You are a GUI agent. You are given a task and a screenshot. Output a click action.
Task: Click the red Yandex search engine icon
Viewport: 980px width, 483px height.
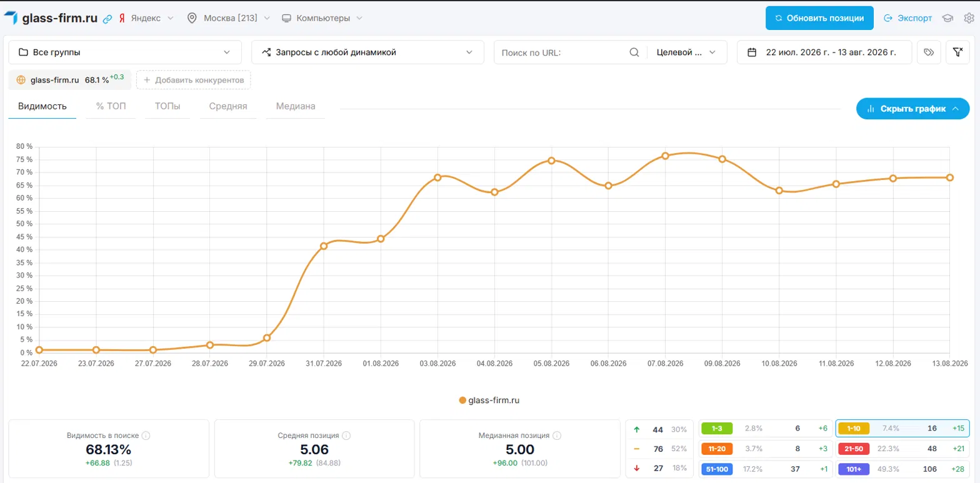click(x=122, y=18)
